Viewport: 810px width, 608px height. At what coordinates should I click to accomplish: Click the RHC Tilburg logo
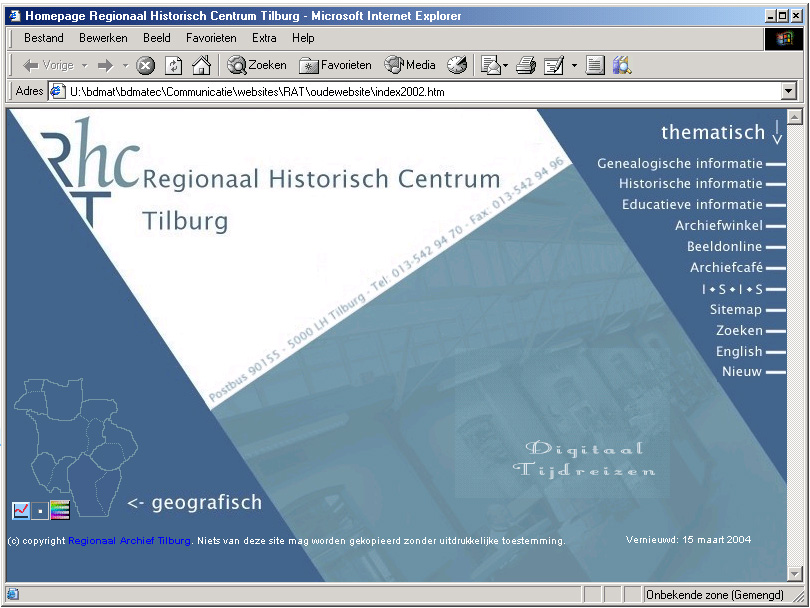click(x=91, y=172)
